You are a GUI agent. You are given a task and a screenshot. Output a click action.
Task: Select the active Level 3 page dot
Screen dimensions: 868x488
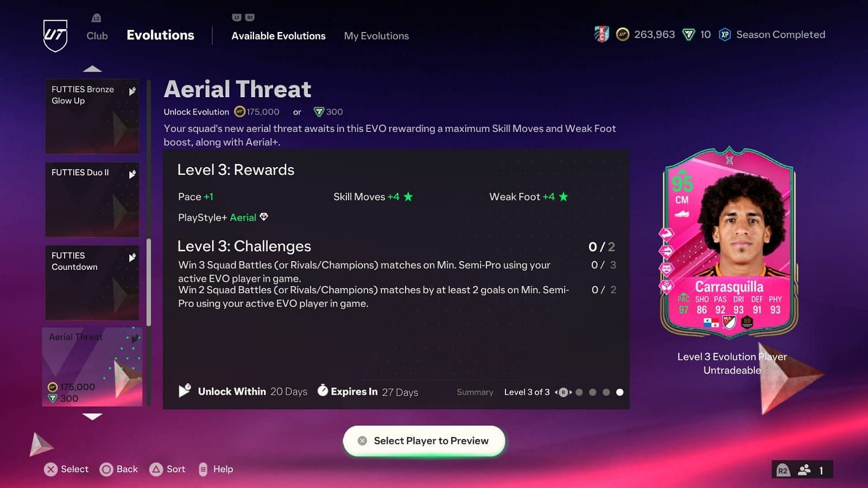[x=620, y=392]
